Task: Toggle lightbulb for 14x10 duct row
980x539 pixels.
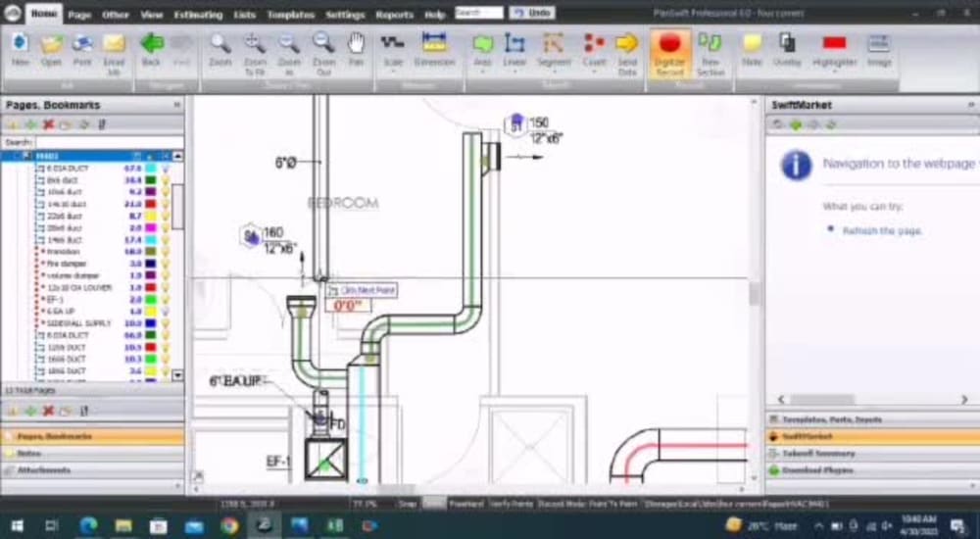Action: pos(166,204)
